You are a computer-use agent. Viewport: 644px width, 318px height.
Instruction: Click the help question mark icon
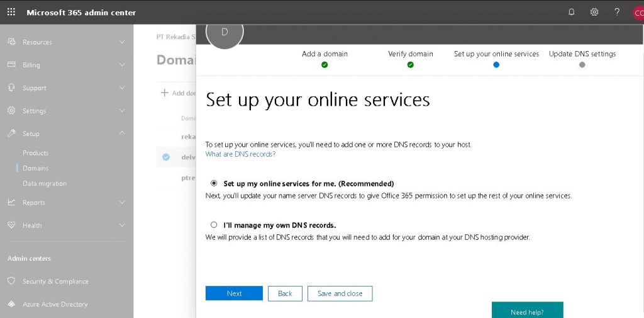[617, 12]
